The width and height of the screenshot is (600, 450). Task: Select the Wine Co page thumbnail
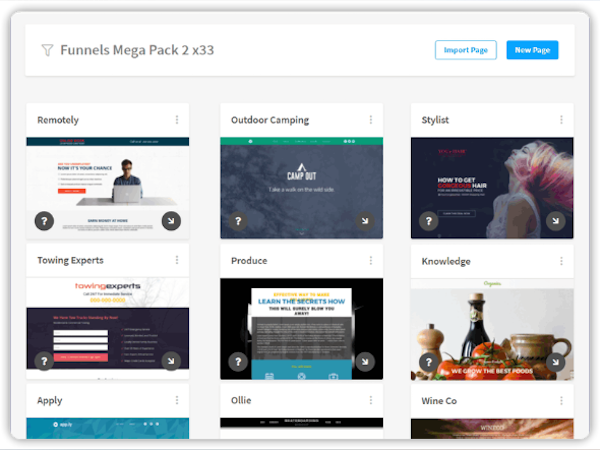(492, 429)
